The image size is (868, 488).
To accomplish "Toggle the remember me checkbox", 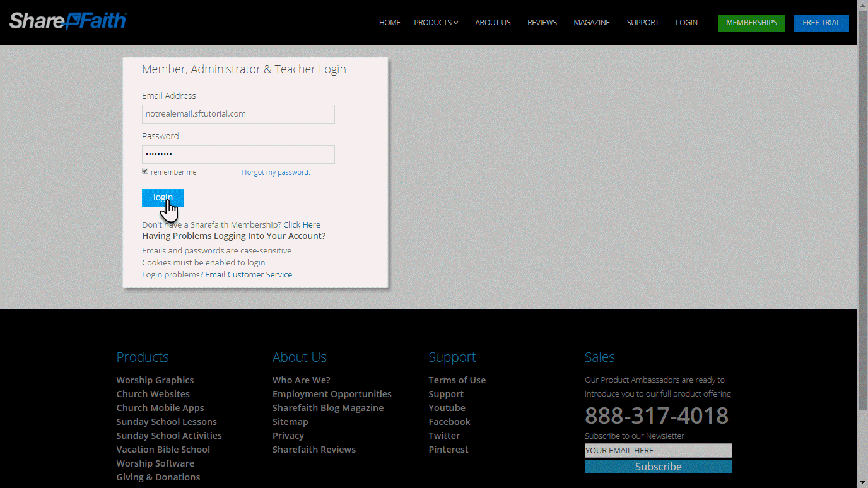I will point(145,171).
